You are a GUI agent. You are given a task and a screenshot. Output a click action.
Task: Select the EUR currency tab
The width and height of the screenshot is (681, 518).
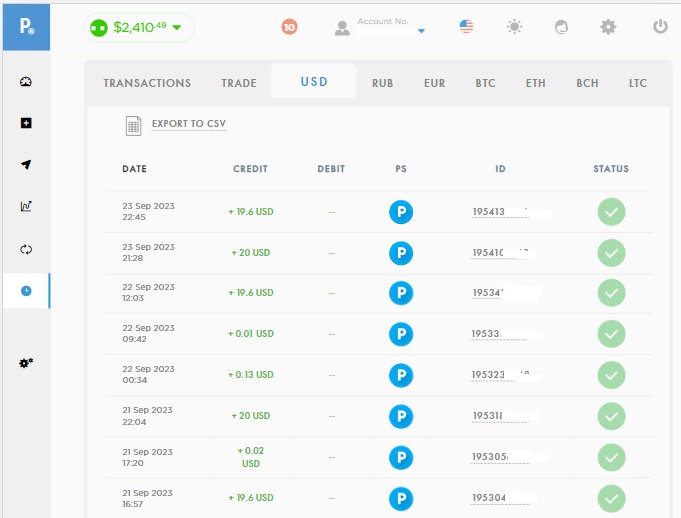click(x=434, y=83)
